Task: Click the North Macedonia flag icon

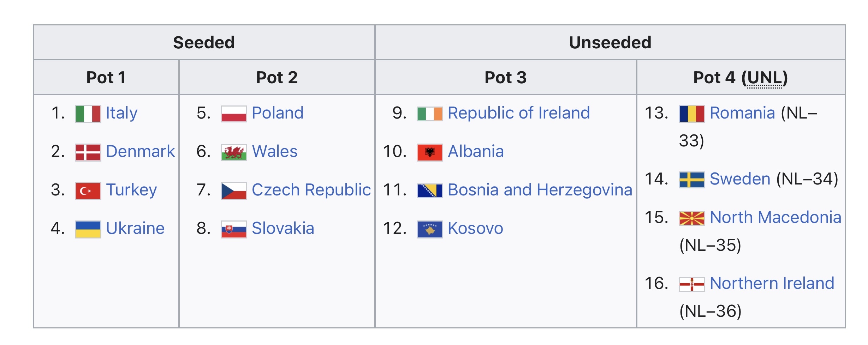Action: [691, 218]
